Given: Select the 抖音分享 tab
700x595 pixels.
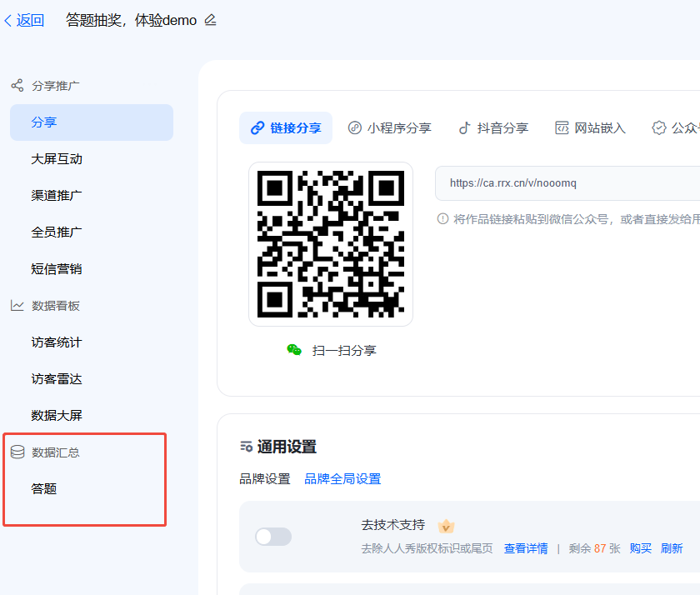Looking at the screenshot, I should 493,128.
